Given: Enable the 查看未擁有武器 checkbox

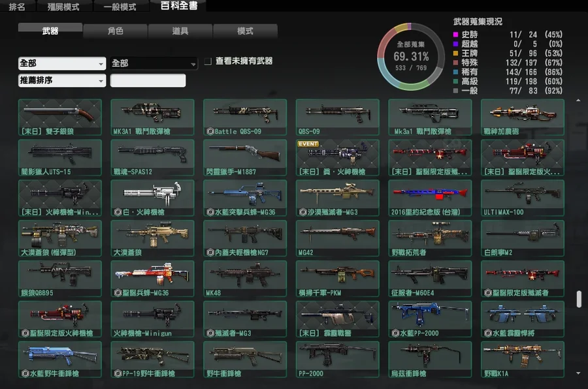Looking at the screenshot, I should click(208, 61).
